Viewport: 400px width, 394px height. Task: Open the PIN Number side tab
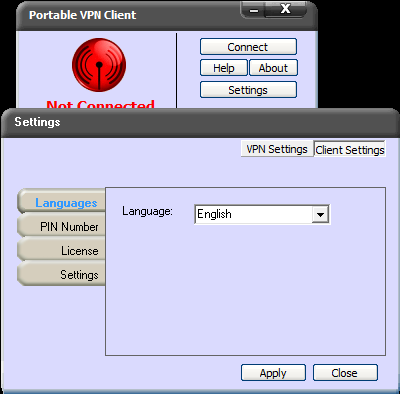tap(62, 226)
